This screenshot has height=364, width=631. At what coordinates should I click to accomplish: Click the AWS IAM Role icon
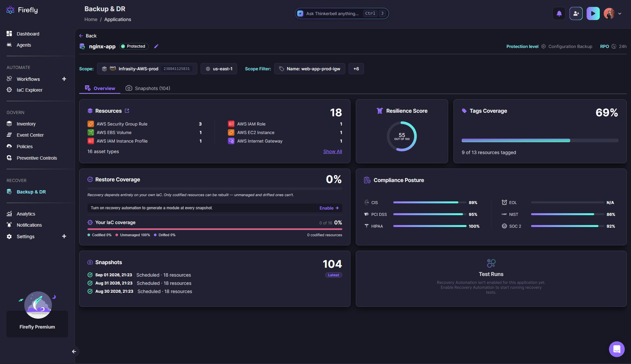coord(231,124)
